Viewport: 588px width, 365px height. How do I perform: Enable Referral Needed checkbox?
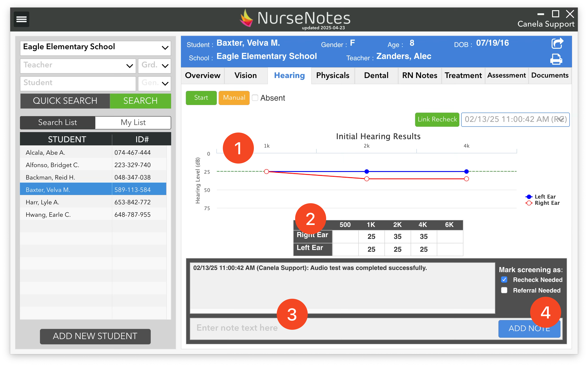504,290
